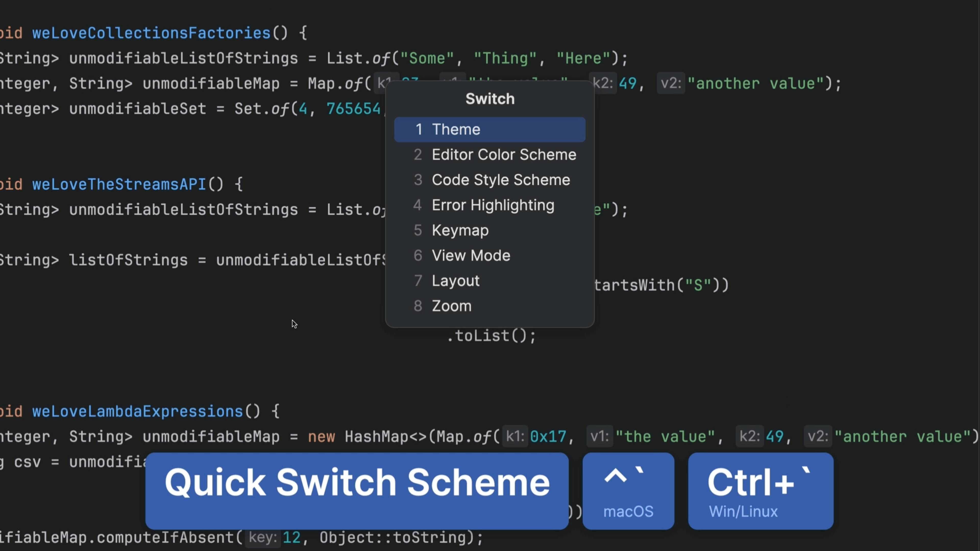Open the Layout option
This screenshot has width=980, height=551.
(x=455, y=281)
